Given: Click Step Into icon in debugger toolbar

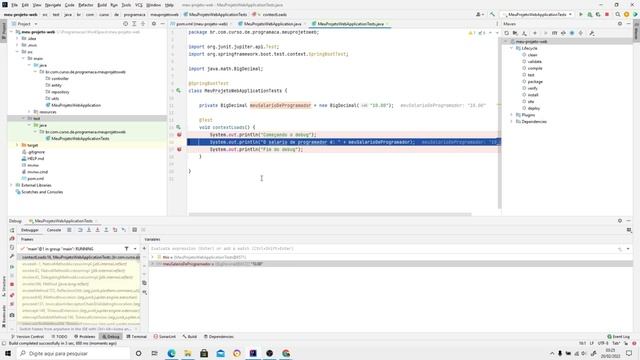Looking at the screenshot, I should tap(89, 230).
